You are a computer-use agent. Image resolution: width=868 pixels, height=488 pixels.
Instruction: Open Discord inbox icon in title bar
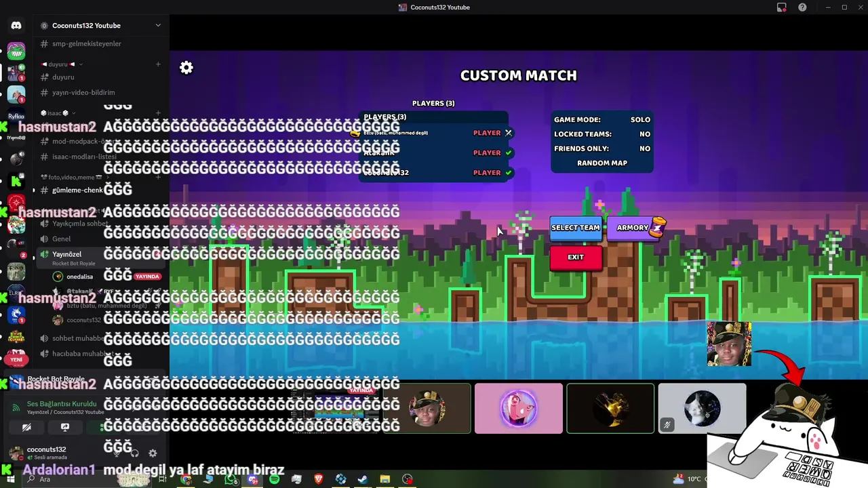pos(782,7)
